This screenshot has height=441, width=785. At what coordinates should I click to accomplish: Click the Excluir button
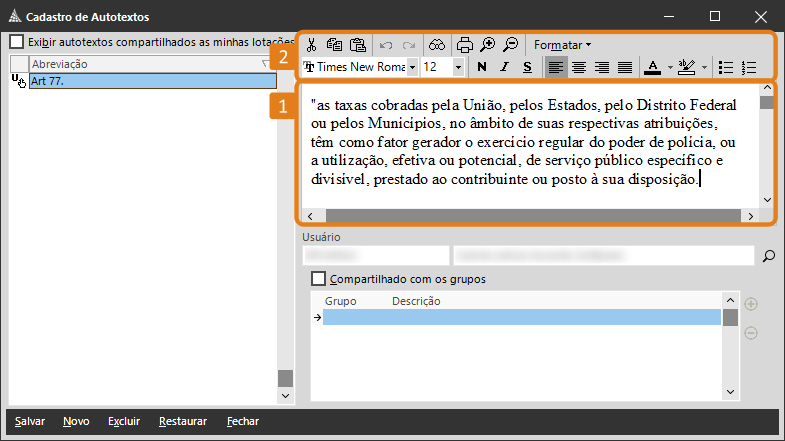point(124,422)
